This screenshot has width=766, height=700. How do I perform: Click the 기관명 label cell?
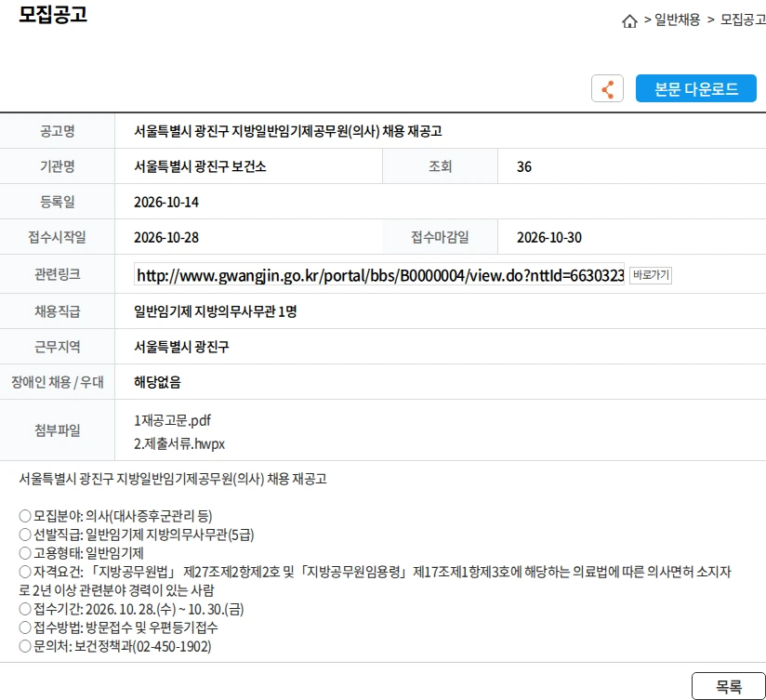57,166
